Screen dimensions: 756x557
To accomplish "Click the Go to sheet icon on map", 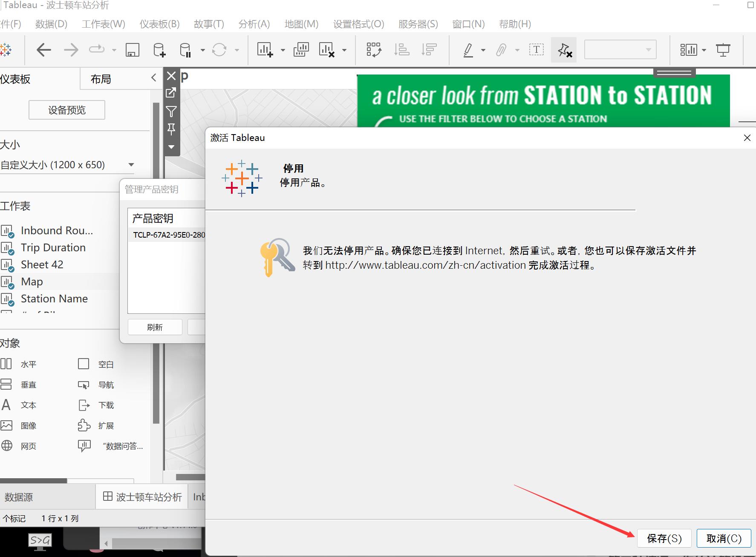I will [171, 92].
